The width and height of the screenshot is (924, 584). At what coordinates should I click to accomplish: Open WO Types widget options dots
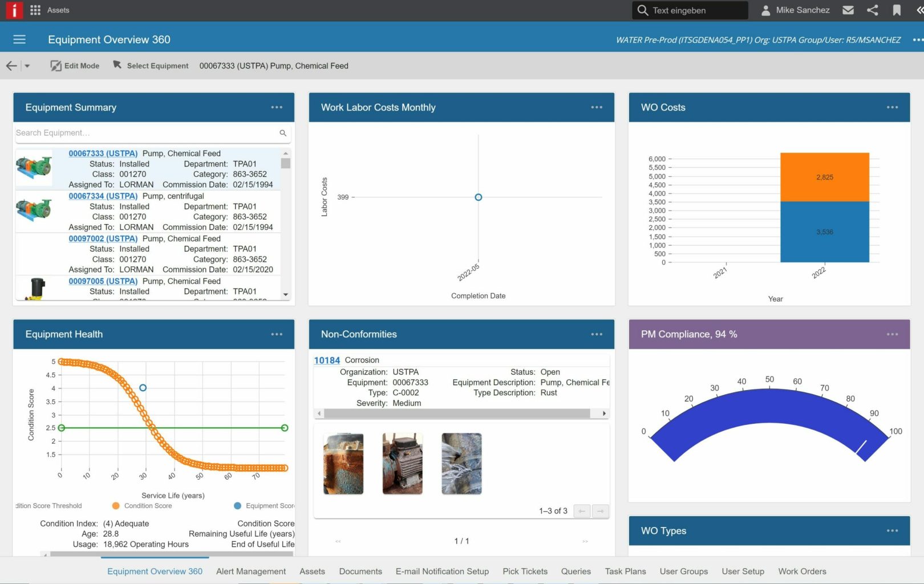click(893, 530)
